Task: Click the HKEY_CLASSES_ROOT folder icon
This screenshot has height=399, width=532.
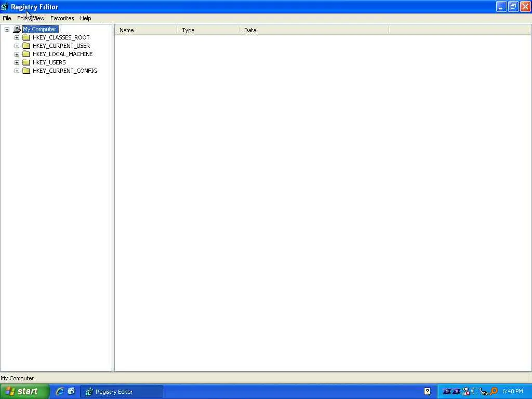Action: [26, 37]
